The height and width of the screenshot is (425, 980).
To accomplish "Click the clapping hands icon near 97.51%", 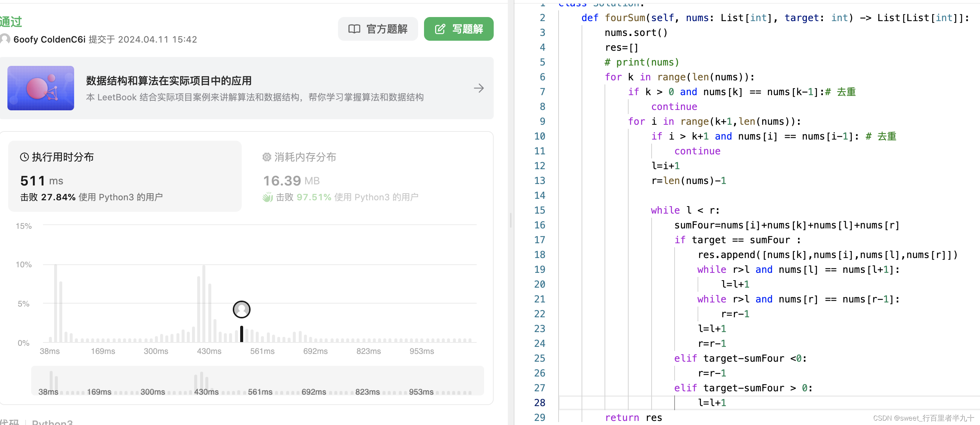I will click(x=268, y=197).
